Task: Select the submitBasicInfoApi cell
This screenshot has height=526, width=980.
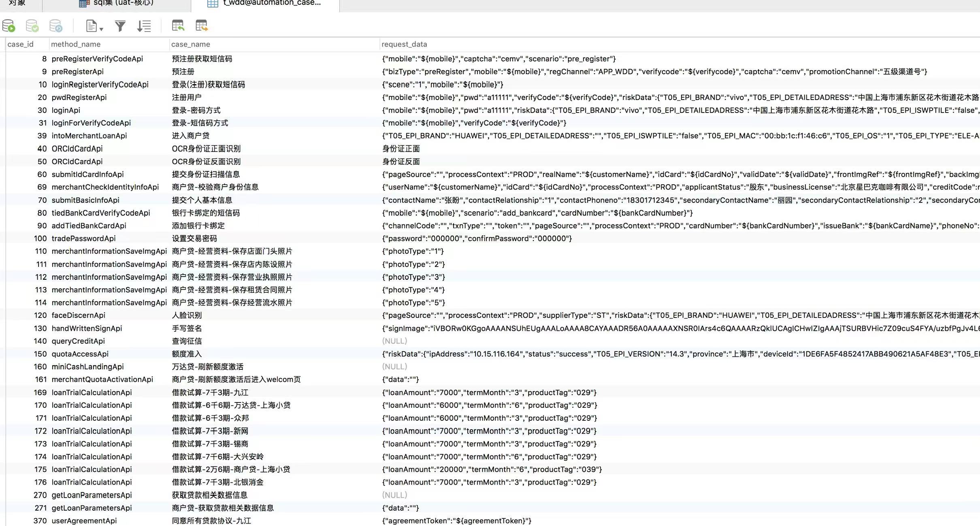Action: 85,200
